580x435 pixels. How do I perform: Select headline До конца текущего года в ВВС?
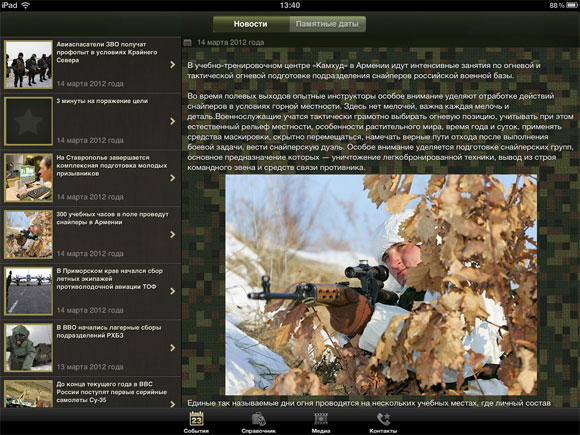(x=112, y=392)
